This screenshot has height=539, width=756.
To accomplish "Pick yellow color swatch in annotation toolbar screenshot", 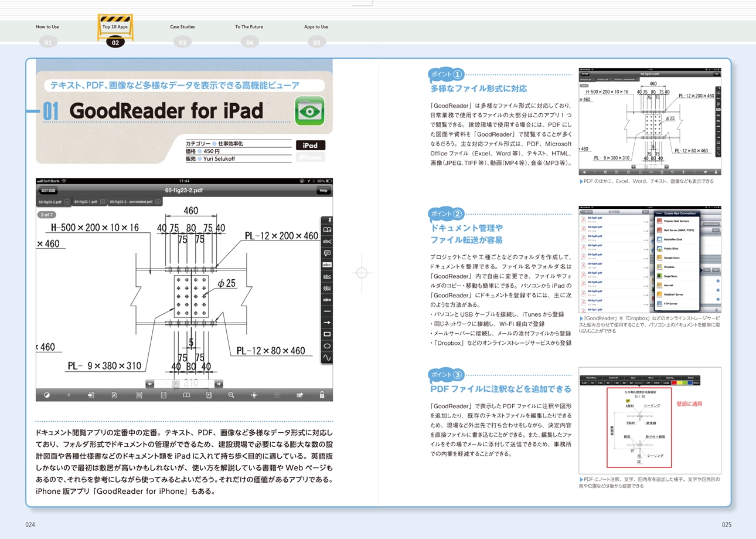I will pos(679,383).
